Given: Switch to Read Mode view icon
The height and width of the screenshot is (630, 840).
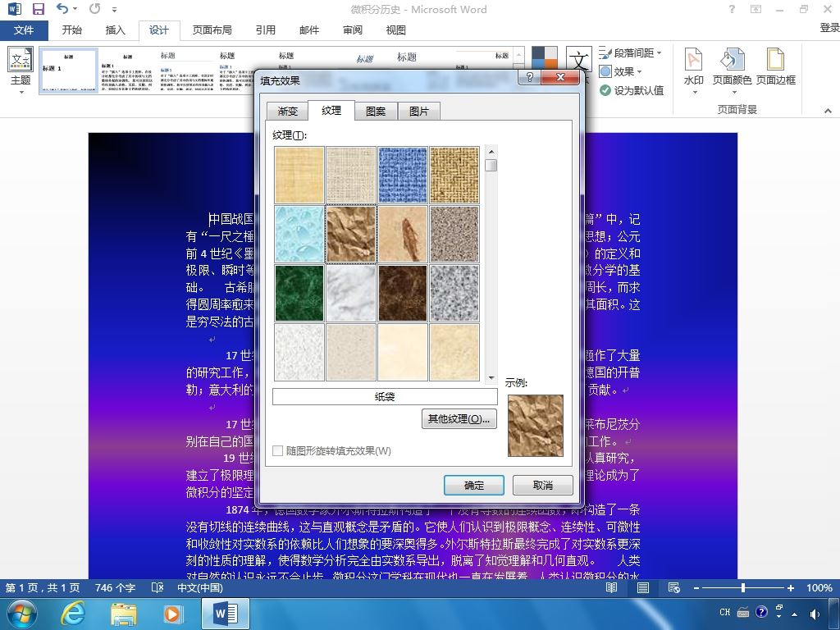Looking at the screenshot, I should [611, 587].
